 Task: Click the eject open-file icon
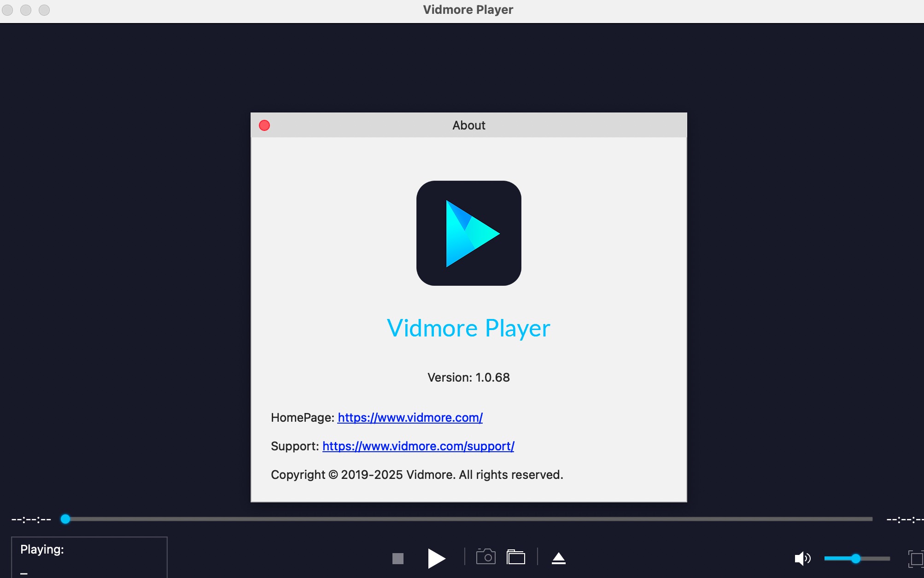tap(558, 558)
